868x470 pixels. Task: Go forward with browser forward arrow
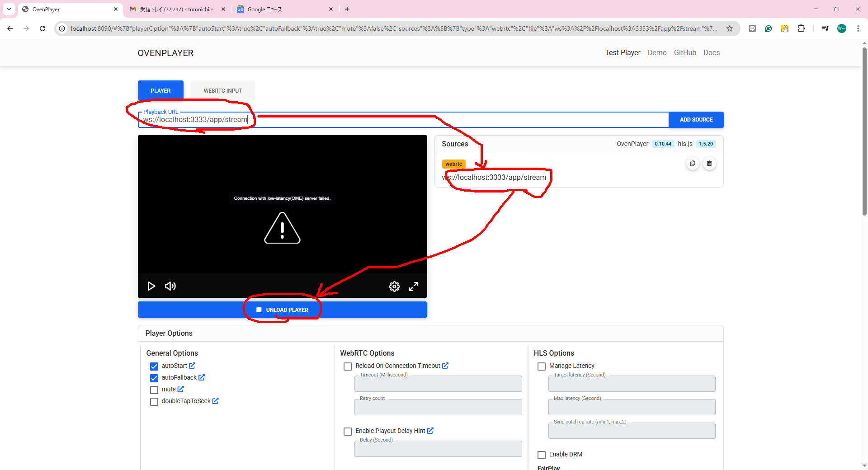[x=26, y=28]
